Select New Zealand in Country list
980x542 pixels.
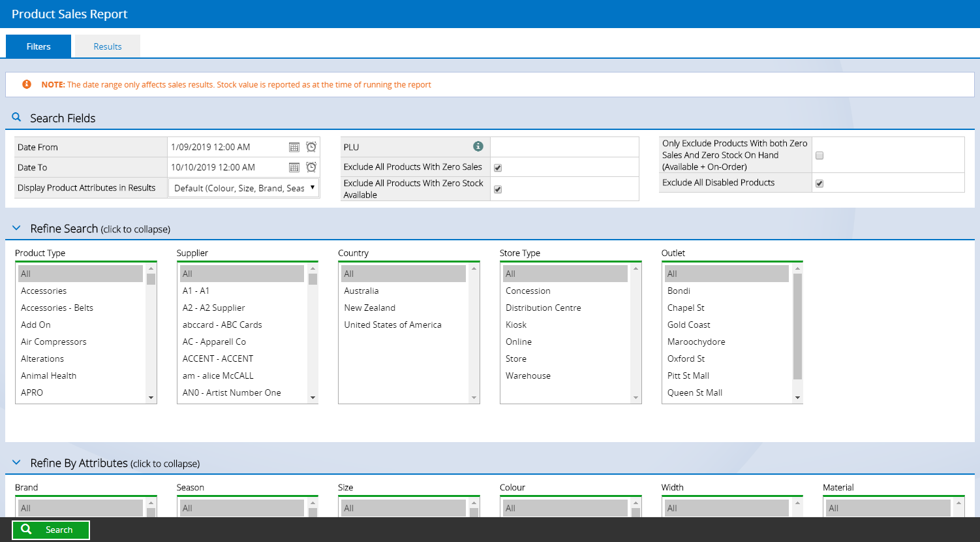tap(404, 308)
